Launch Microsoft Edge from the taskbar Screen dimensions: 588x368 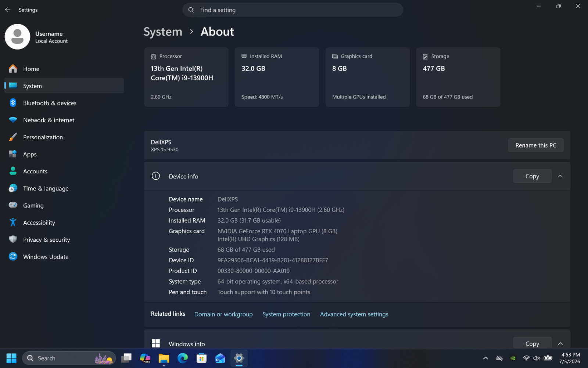coord(183,358)
